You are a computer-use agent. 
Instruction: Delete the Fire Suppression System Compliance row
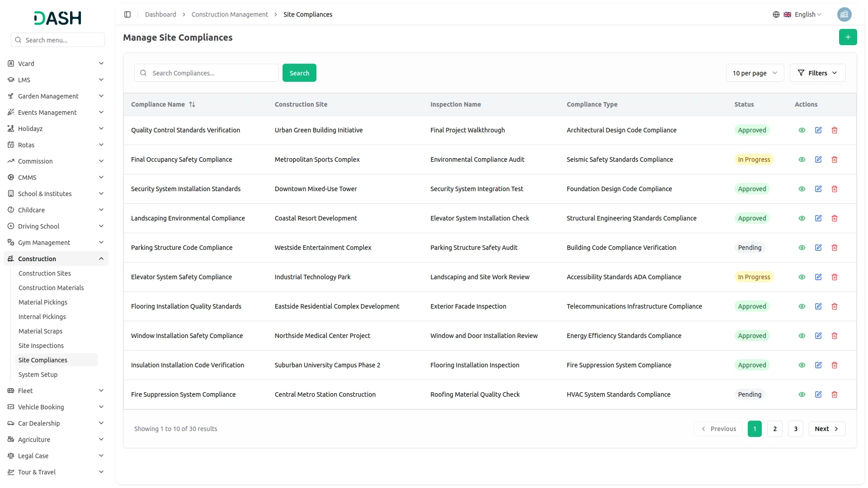pos(834,394)
